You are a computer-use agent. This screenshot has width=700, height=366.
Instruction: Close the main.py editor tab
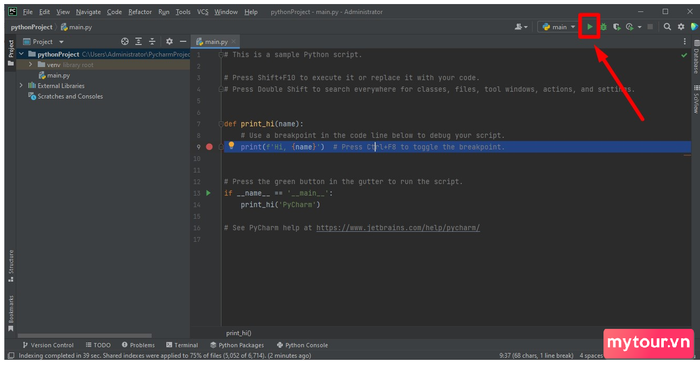pyautogui.click(x=233, y=42)
